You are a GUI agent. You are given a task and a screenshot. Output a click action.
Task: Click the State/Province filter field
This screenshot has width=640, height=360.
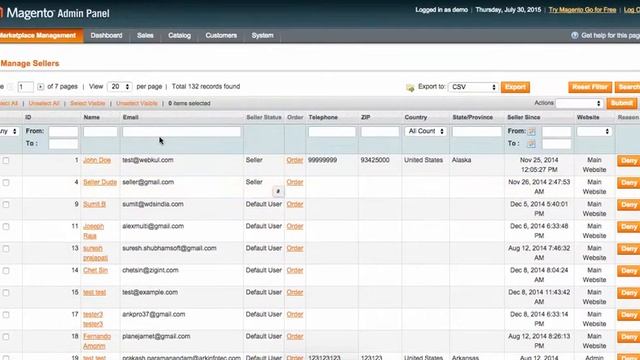477,131
